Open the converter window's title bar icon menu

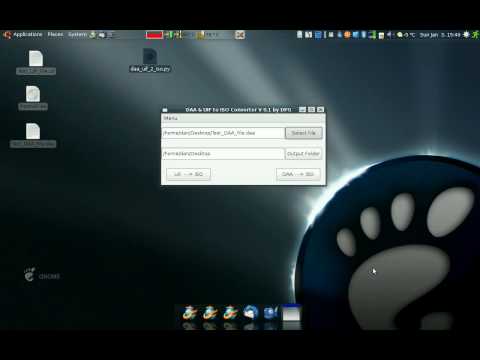[x=165, y=110]
